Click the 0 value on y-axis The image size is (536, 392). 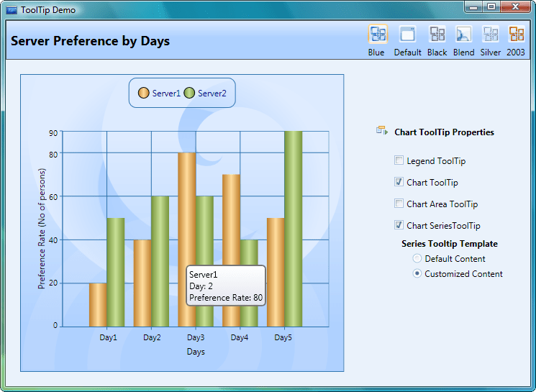(x=55, y=325)
